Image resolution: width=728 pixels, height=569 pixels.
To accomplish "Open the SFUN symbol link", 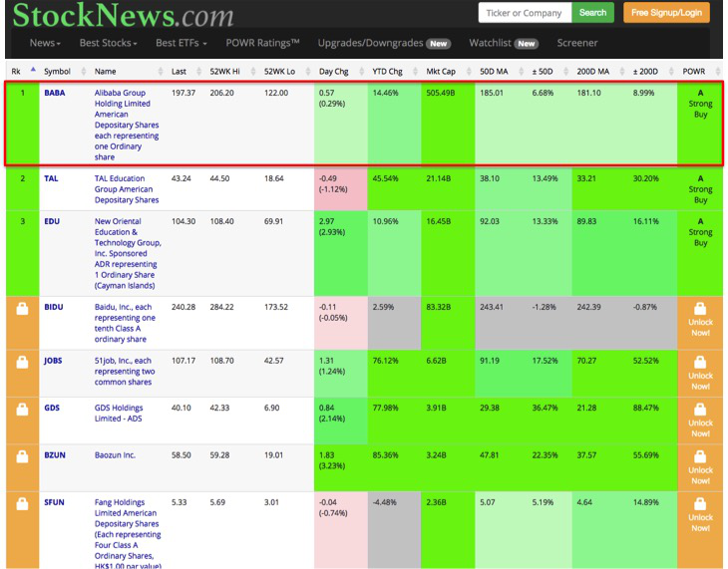I will [54, 502].
